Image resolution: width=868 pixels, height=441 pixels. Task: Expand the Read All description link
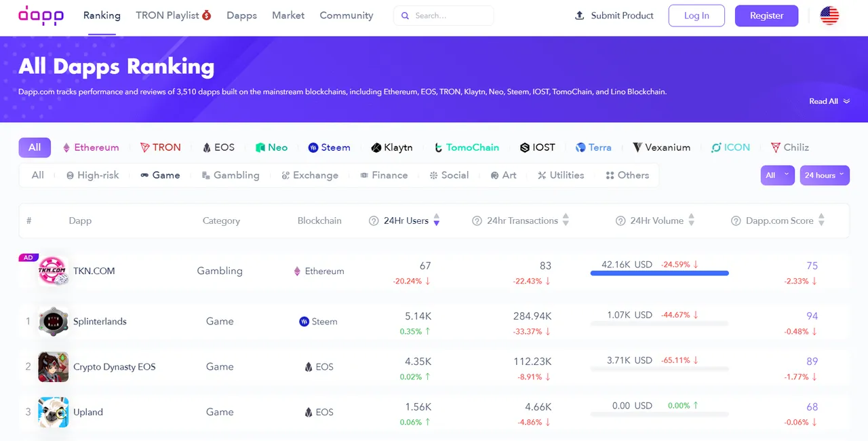pos(829,101)
